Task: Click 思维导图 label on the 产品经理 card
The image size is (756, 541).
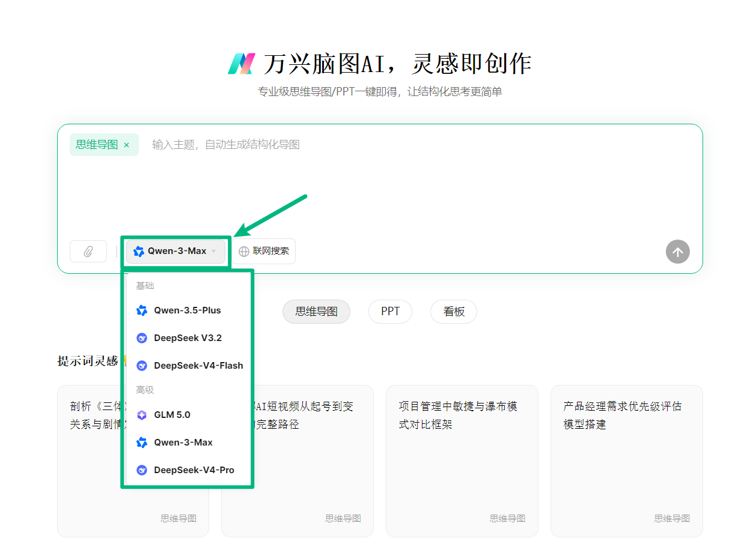Action: click(x=672, y=518)
